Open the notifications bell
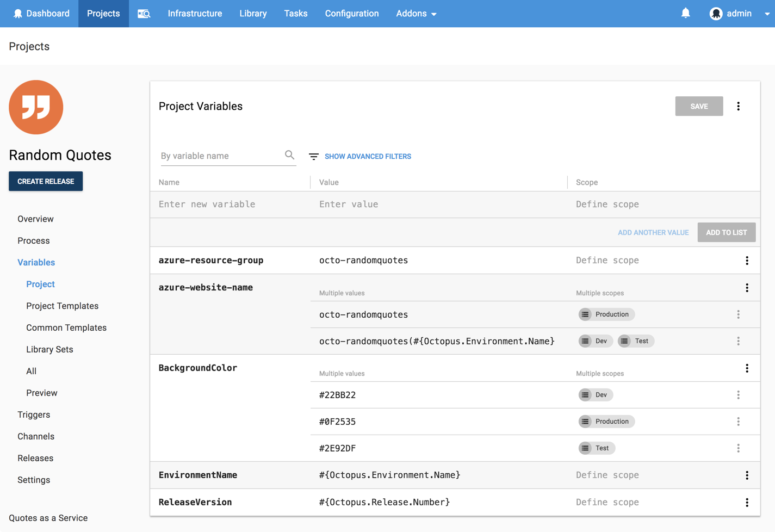 [x=686, y=13]
